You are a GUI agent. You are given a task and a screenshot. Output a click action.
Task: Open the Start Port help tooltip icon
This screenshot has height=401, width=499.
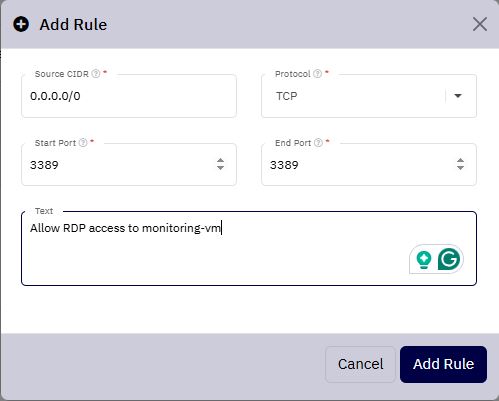(83, 143)
